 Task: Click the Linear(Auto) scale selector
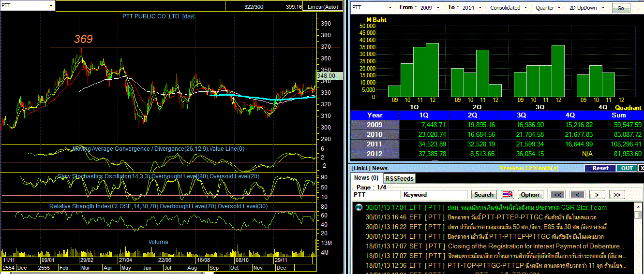(x=324, y=7)
